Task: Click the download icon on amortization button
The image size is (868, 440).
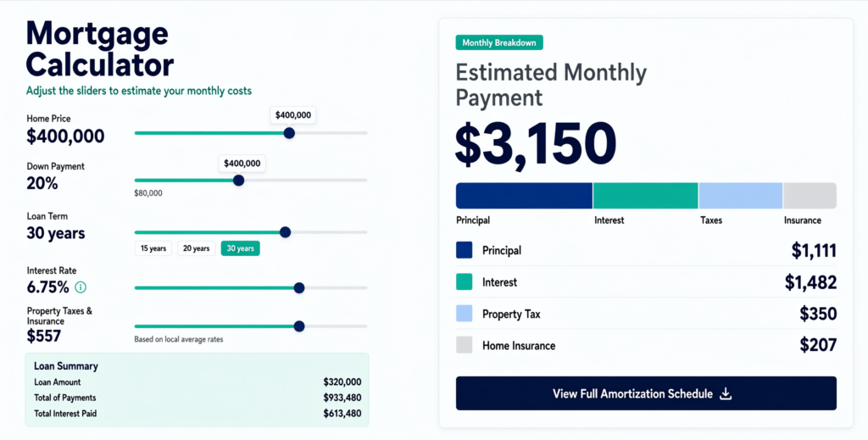Action: point(726,393)
